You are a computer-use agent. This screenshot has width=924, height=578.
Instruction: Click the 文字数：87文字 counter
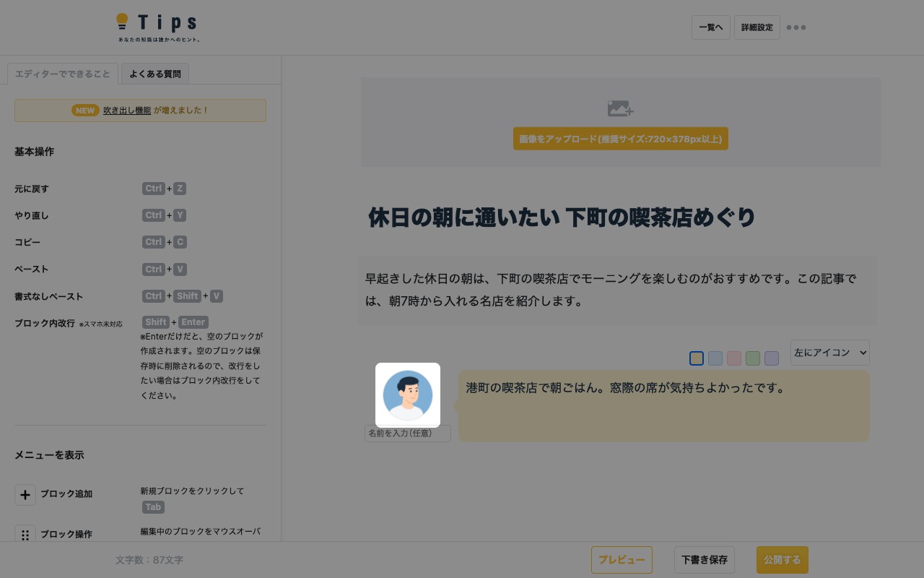click(x=149, y=560)
